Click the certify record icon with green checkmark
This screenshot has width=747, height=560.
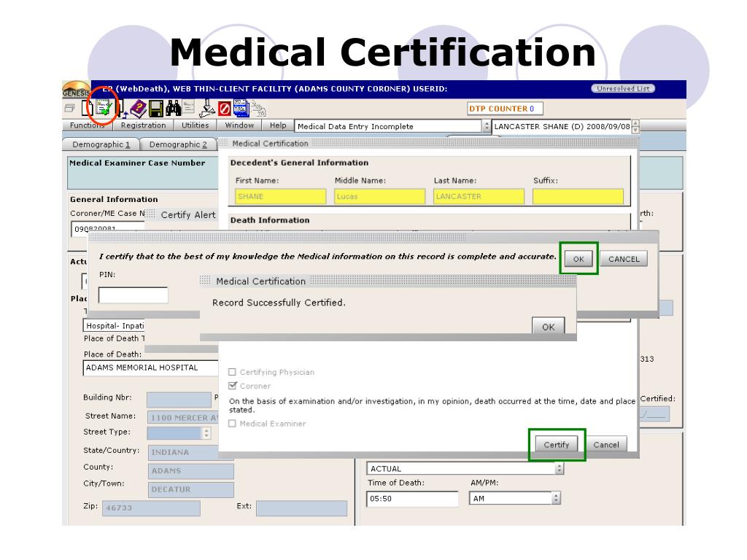[104, 109]
